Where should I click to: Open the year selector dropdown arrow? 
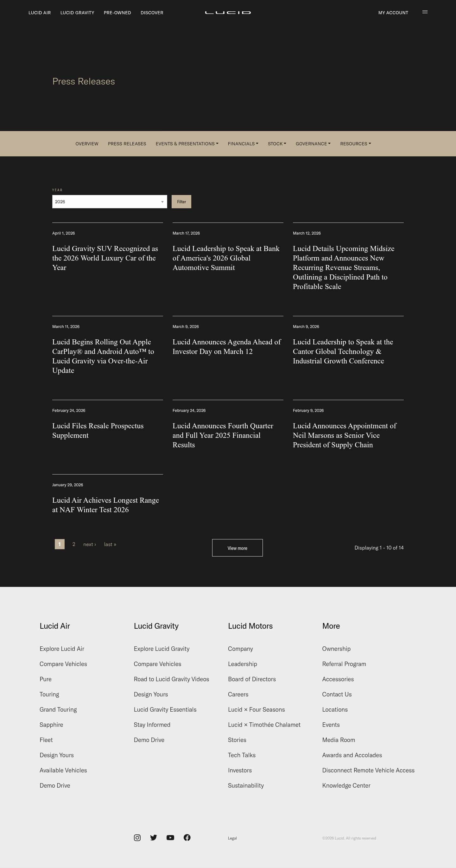(163, 202)
